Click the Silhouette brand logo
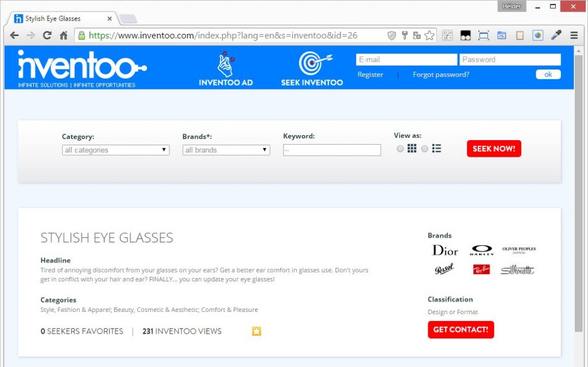The width and height of the screenshot is (588, 367). [x=517, y=270]
